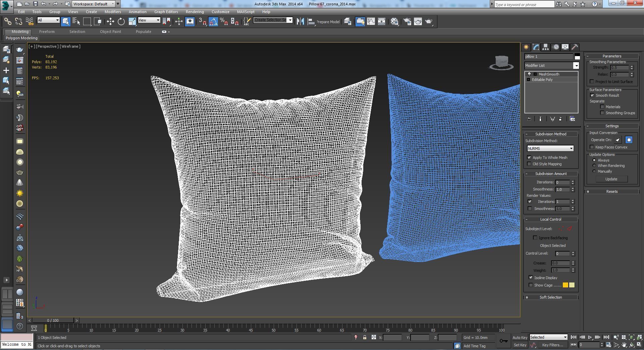Click the Save File icon in title bar

[x=35, y=4]
